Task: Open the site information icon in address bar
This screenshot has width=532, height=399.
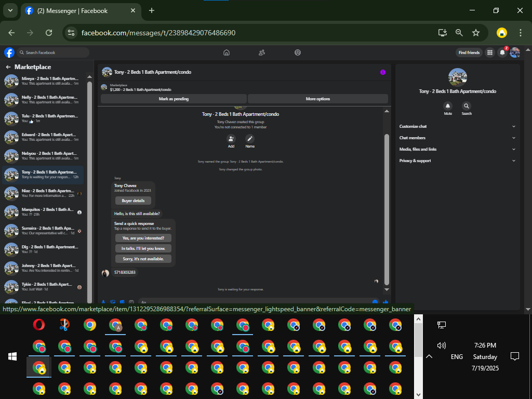Action: (x=71, y=33)
